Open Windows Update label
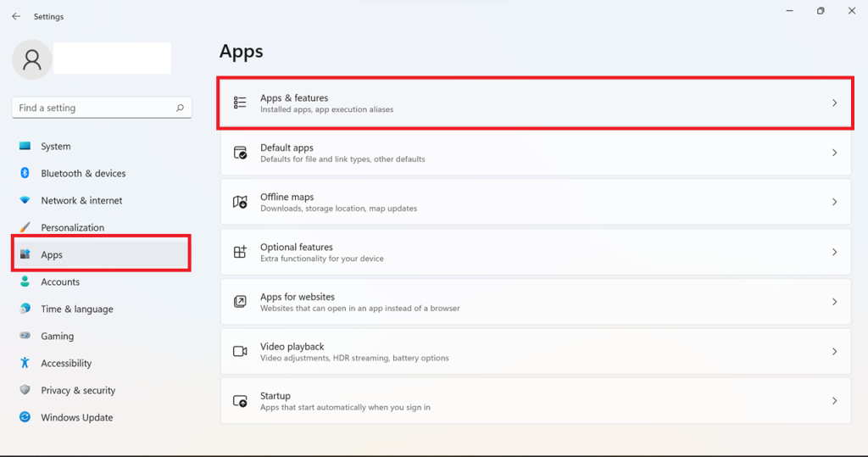The height and width of the screenshot is (457, 868). 77,418
